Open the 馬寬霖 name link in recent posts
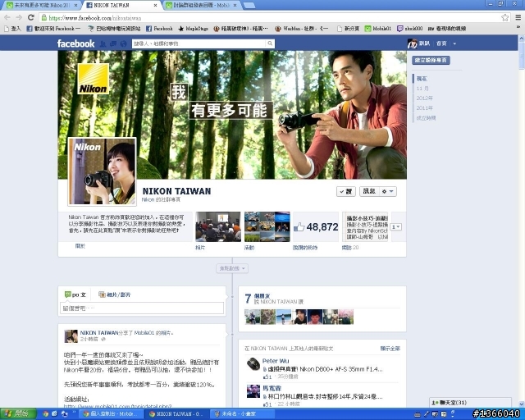The image size is (525, 420). pyautogui.click(x=272, y=388)
